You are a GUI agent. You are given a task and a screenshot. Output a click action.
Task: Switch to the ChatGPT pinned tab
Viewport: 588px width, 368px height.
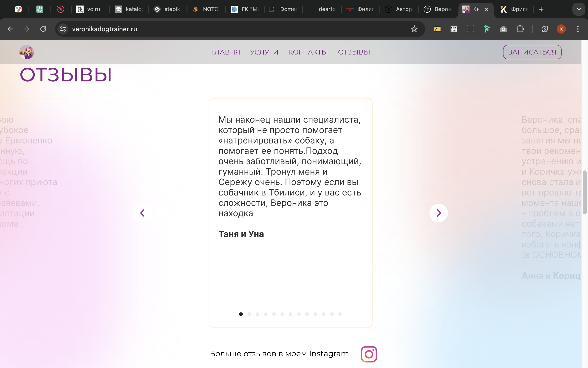(x=39, y=9)
